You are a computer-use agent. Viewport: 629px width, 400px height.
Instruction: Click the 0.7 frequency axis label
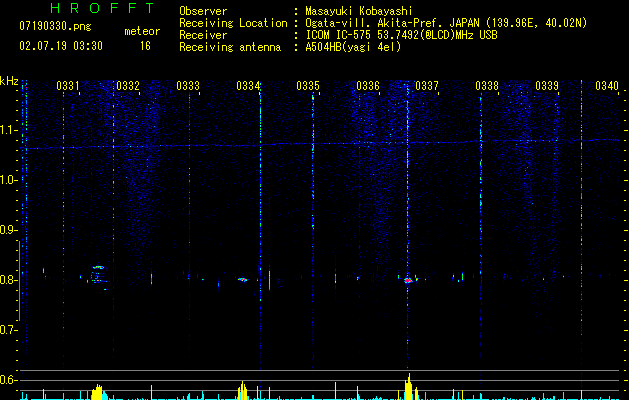(x=8, y=330)
